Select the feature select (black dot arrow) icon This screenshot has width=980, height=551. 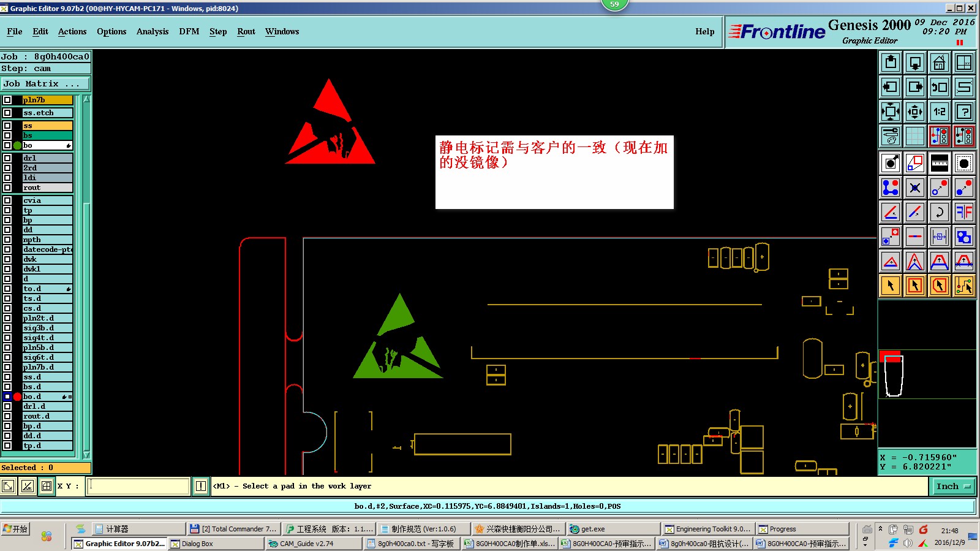[891, 163]
